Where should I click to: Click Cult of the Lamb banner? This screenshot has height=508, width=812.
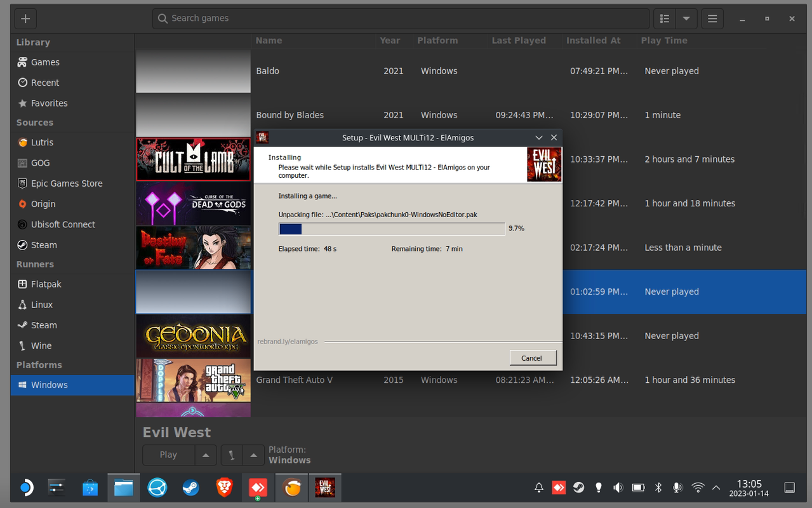coord(193,159)
